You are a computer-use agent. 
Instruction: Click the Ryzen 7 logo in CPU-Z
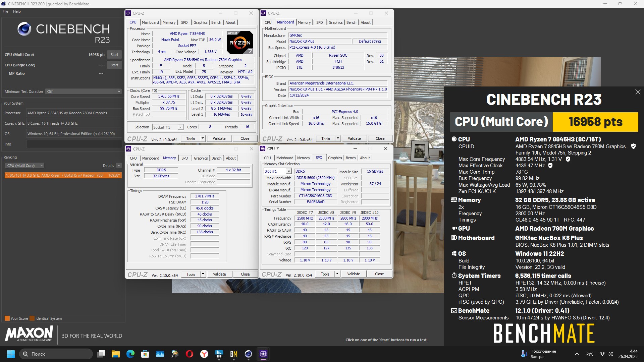tap(240, 43)
